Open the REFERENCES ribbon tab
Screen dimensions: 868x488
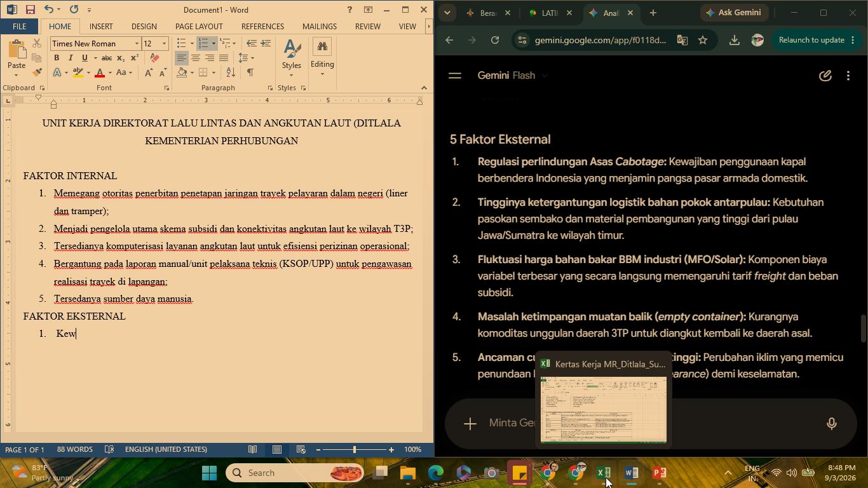(262, 26)
